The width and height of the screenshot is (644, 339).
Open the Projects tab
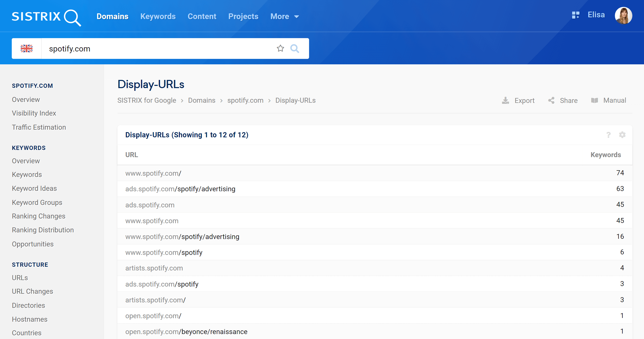[243, 17]
